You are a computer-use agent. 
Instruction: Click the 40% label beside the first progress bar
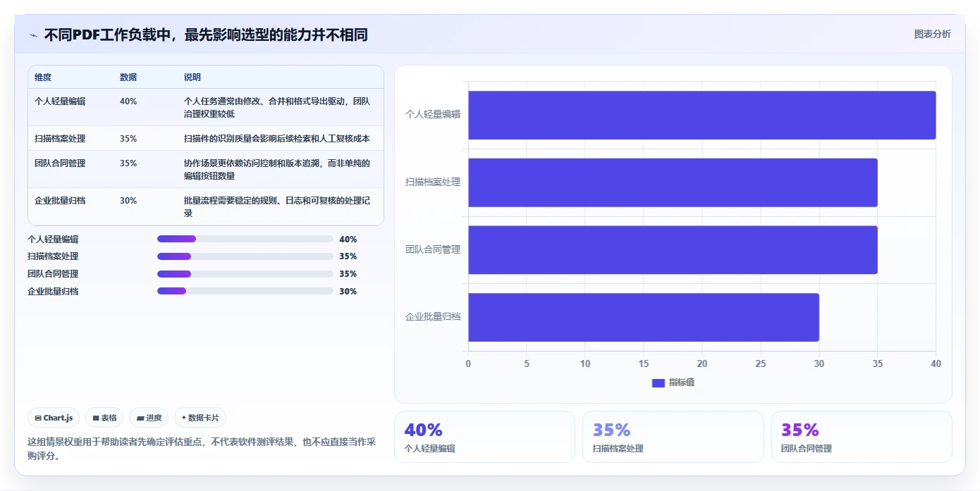coord(348,240)
